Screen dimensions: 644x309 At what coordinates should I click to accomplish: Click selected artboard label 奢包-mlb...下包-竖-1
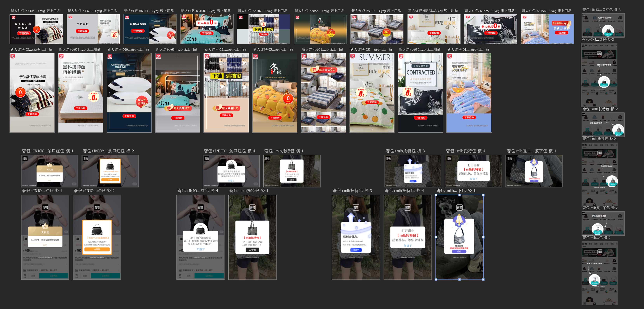click(456, 191)
